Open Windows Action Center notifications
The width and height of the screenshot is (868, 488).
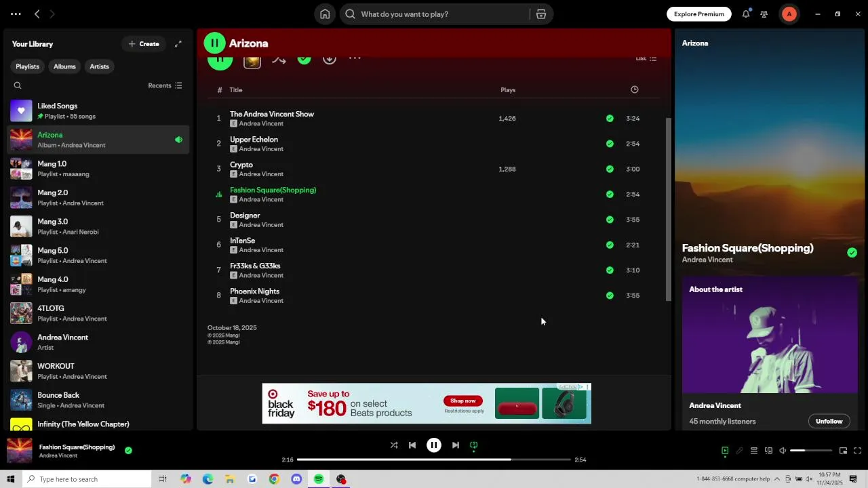point(853,479)
